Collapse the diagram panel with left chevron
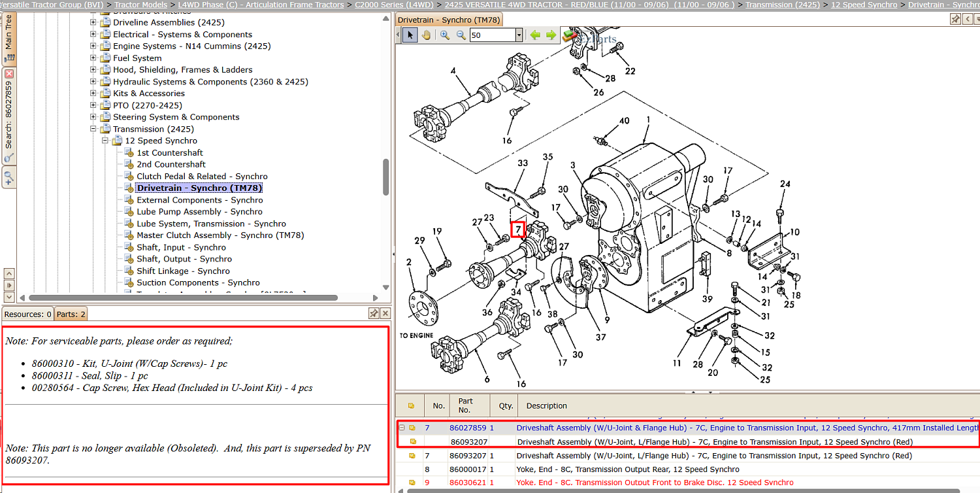980x493 pixels. pyautogui.click(x=967, y=19)
